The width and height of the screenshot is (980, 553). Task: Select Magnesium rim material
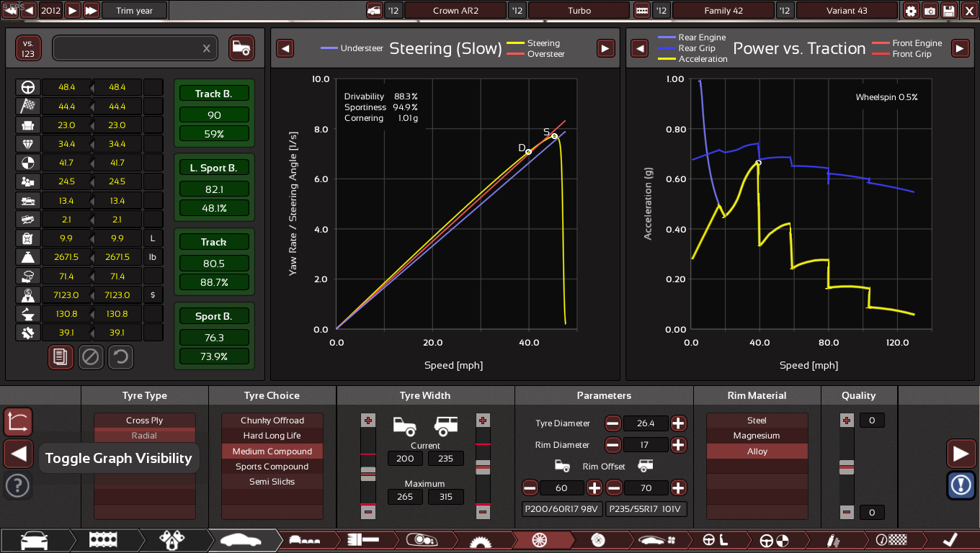(x=757, y=436)
